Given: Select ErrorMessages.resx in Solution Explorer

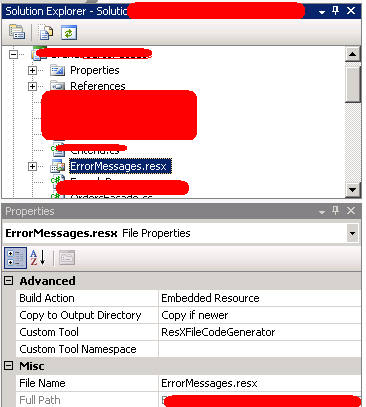Looking at the screenshot, I should click(x=120, y=166).
